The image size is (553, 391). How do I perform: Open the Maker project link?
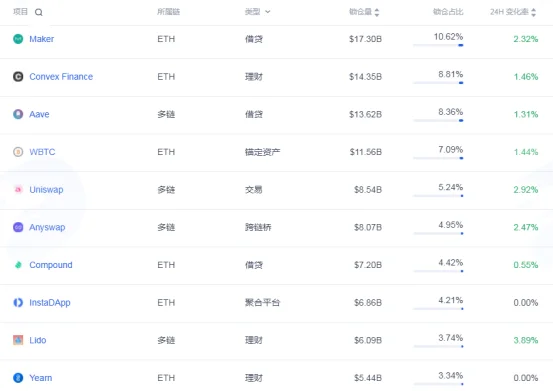click(x=42, y=39)
